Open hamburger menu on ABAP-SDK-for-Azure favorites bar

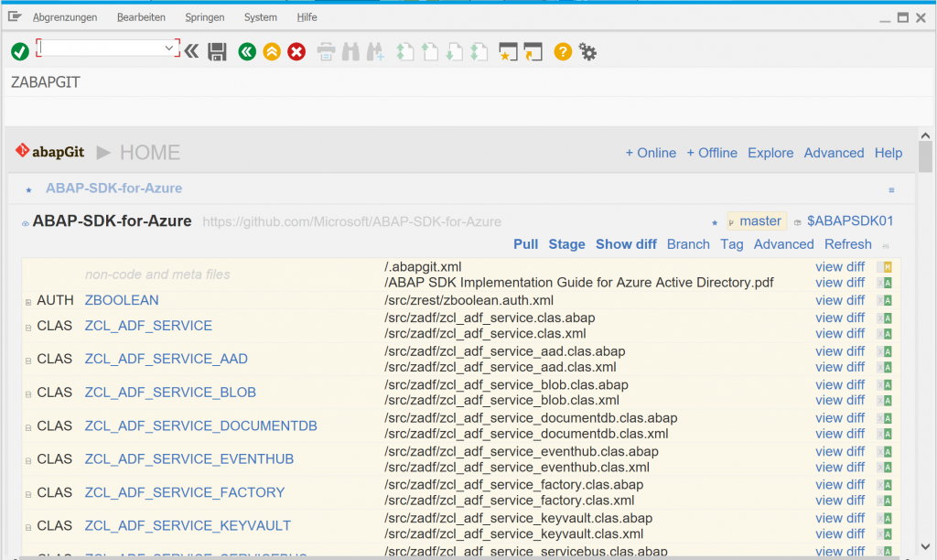tap(891, 190)
